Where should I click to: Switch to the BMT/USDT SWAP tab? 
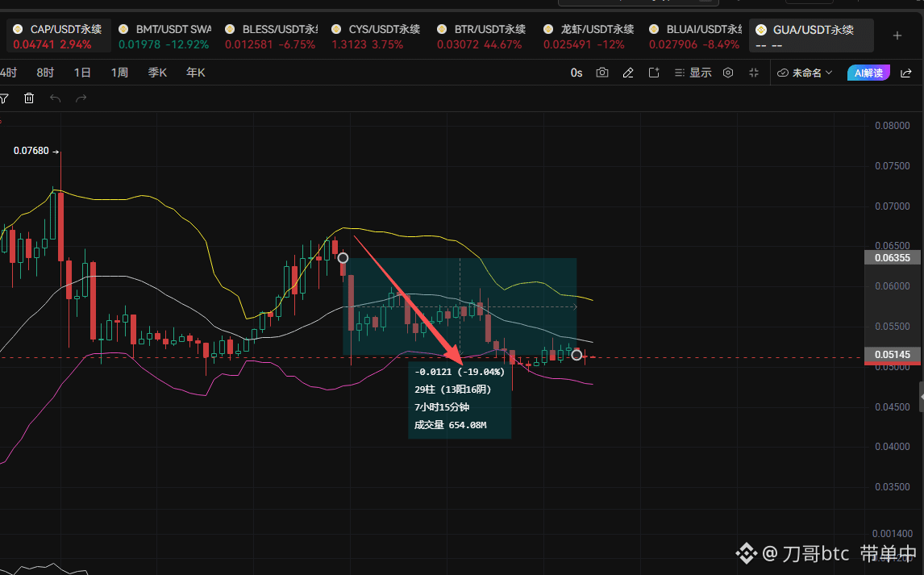[164, 36]
